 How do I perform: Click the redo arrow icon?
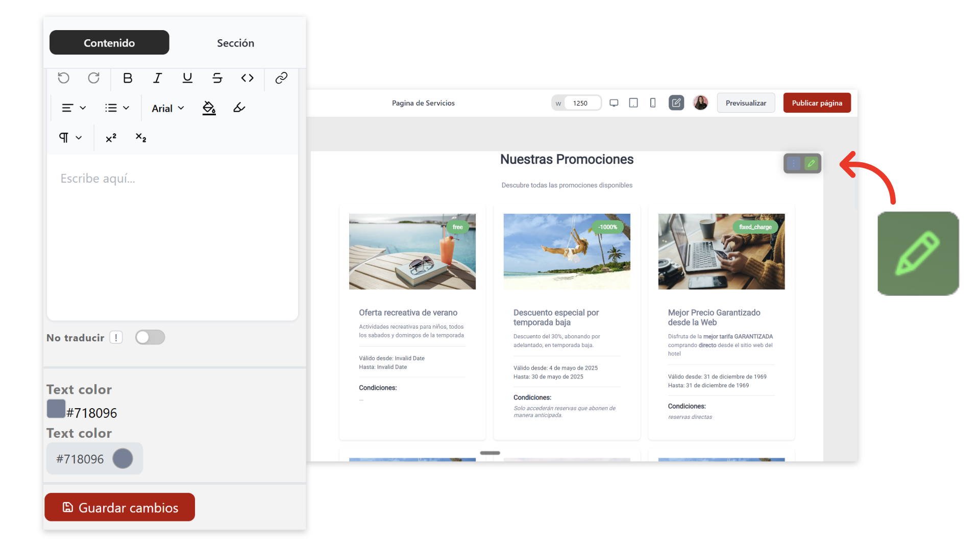pos(93,78)
